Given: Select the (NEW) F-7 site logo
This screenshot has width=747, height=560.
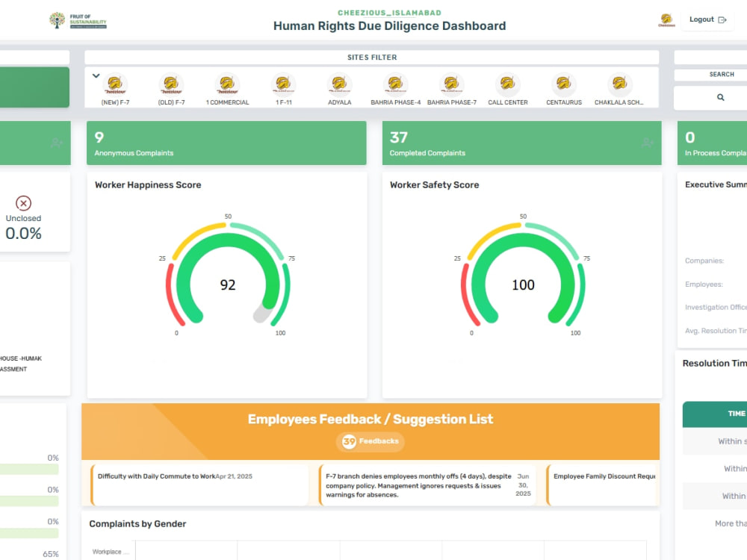Looking at the screenshot, I should [x=115, y=84].
